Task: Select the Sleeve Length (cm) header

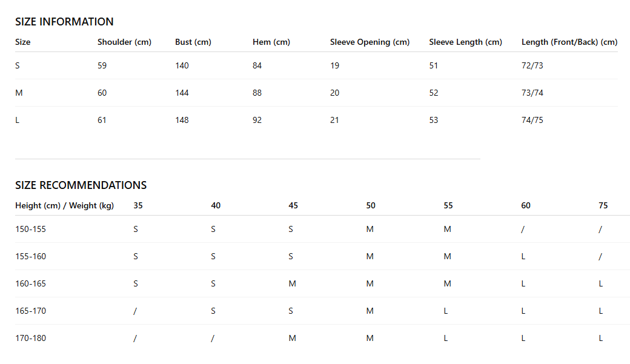Action: pos(465,42)
